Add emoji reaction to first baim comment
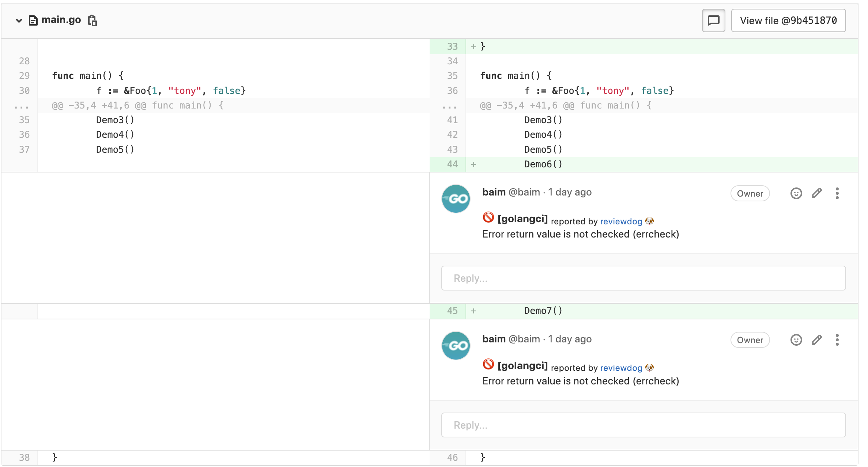 (796, 193)
